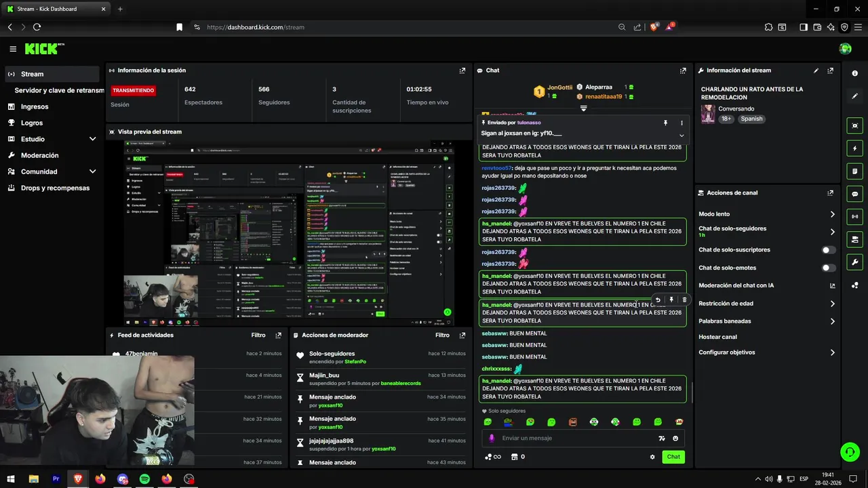Screen dimensions: 868x488
Task: Open Servidor y clave de retransmisión
Action: 58,90
